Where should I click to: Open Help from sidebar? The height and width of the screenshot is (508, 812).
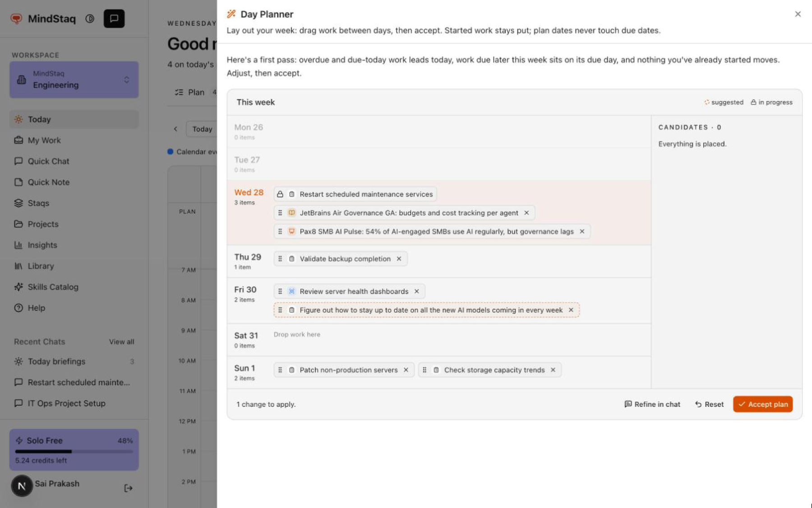tap(74, 308)
